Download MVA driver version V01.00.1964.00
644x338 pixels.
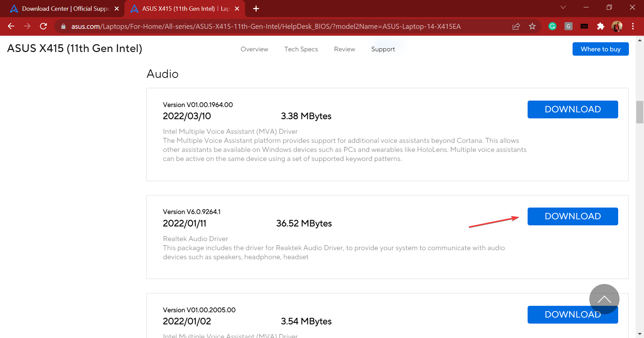coord(573,109)
